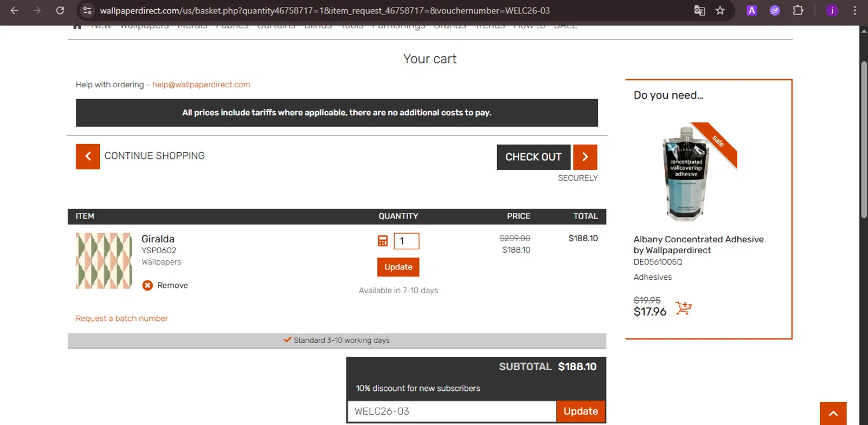Image resolution: width=868 pixels, height=425 pixels.
Task: Open the purple 'A' extension icon
Action: click(x=752, y=10)
